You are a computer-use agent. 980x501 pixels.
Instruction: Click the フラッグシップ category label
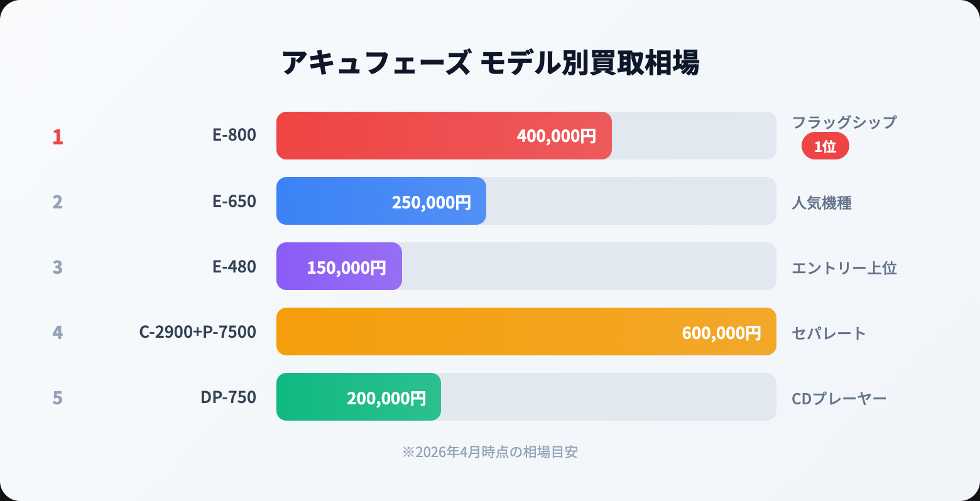(844, 122)
